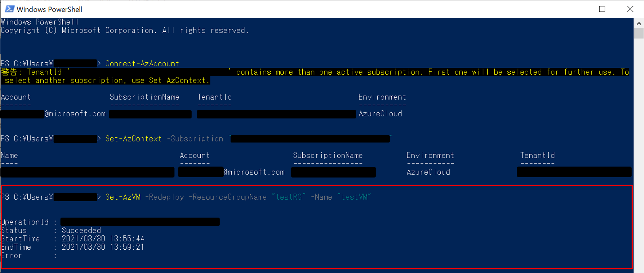Image resolution: width=644 pixels, height=273 pixels.
Task: Click the vertical scrollbar thumb
Action: click(x=639, y=34)
